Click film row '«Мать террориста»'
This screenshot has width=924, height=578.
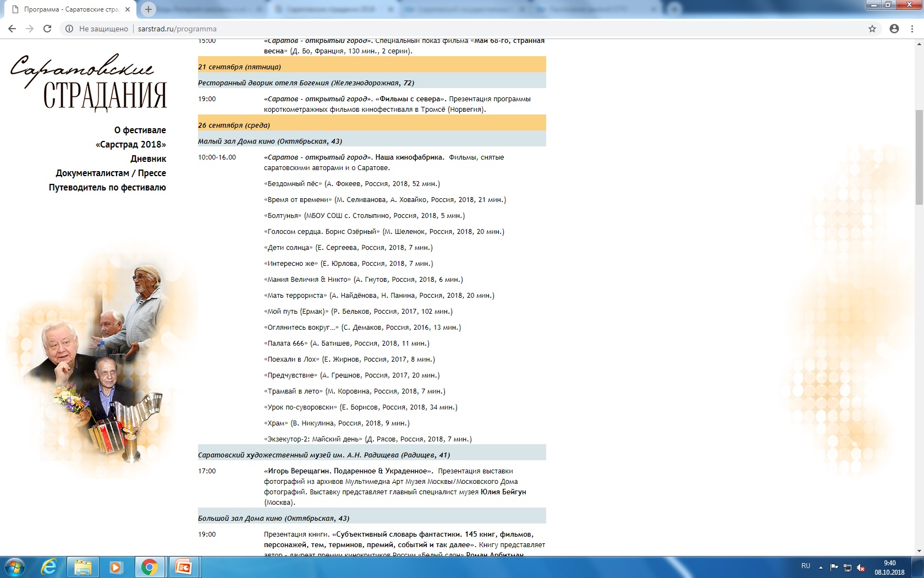click(380, 296)
